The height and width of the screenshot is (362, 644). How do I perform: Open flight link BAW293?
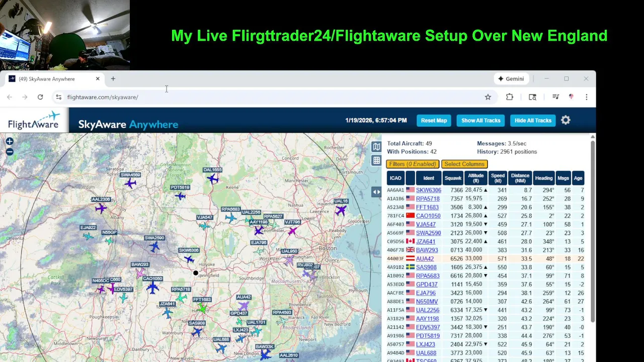click(427, 250)
